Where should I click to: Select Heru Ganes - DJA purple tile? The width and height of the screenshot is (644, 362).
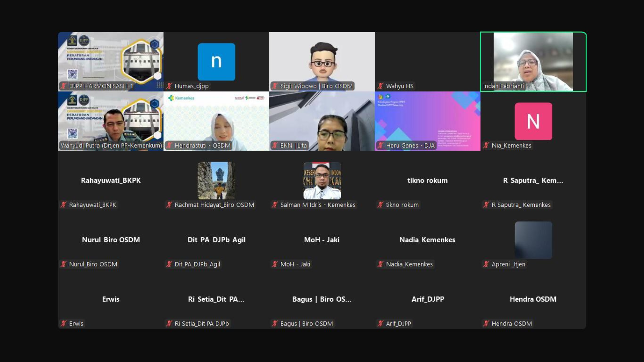pyautogui.click(x=428, y=121)
